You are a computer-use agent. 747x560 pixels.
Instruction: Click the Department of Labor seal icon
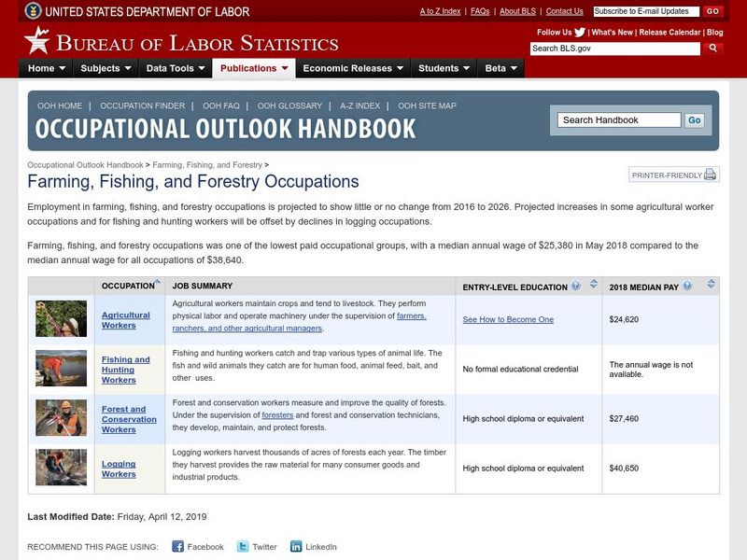(33, 10)
